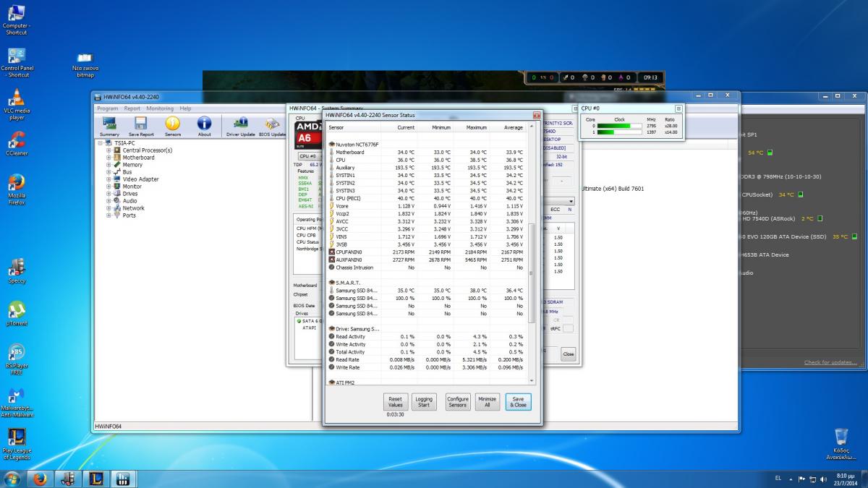868x488 pixels.
Task: Launch Driver Update from the toolbar
Action: coord(241,127)
